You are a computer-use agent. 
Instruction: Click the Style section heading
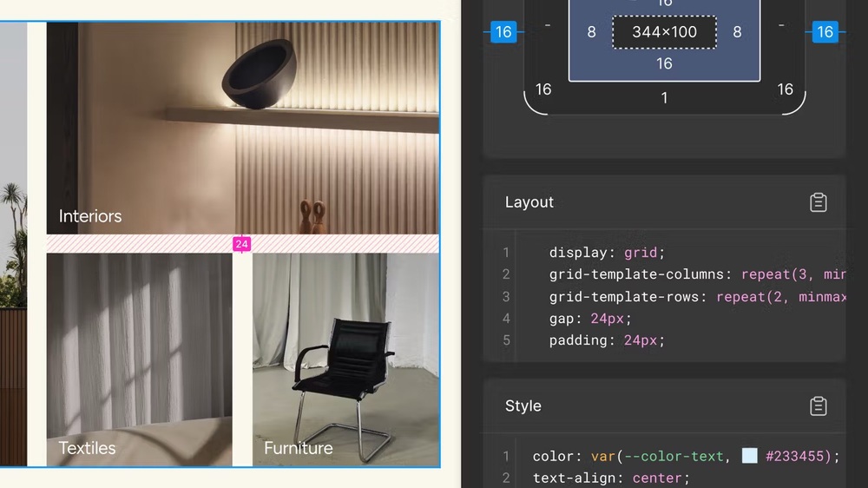(523, 406)
